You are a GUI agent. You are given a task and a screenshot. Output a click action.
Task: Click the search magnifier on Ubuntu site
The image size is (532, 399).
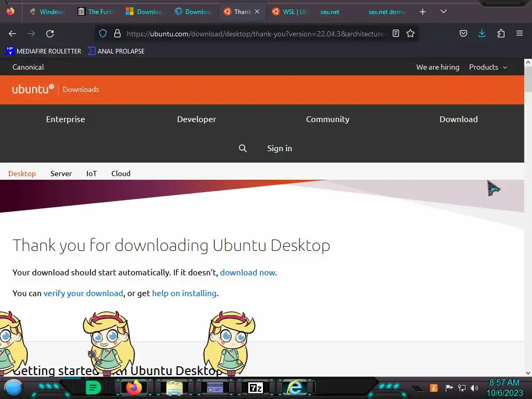click(243, 148)
